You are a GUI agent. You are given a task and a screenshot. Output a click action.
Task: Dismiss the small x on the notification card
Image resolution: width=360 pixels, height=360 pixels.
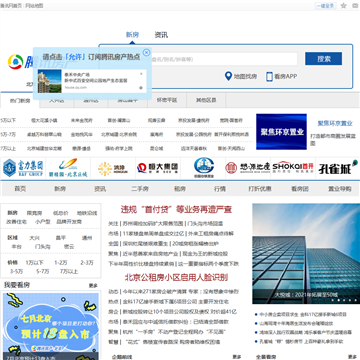(x=141, y=74)
